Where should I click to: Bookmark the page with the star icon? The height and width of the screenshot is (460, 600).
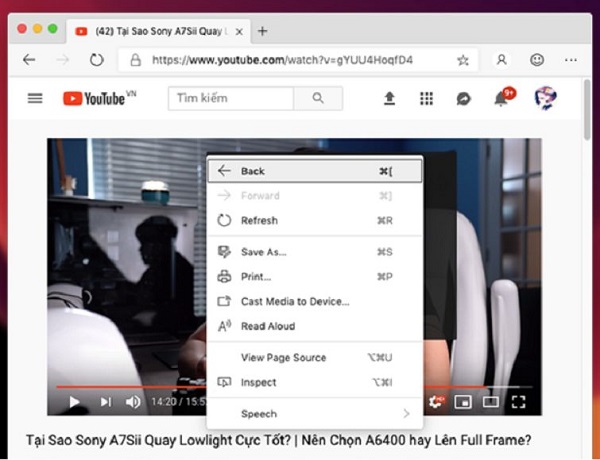463,60
